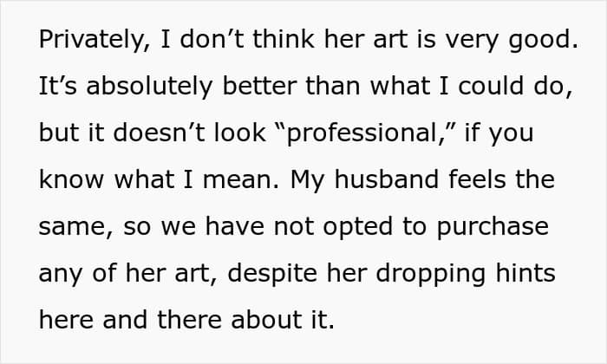This screenshot has width=607, height=364.
Task: Click the word "absolutely" in second line
Action: pyautogui.click(x=149, y=86)
